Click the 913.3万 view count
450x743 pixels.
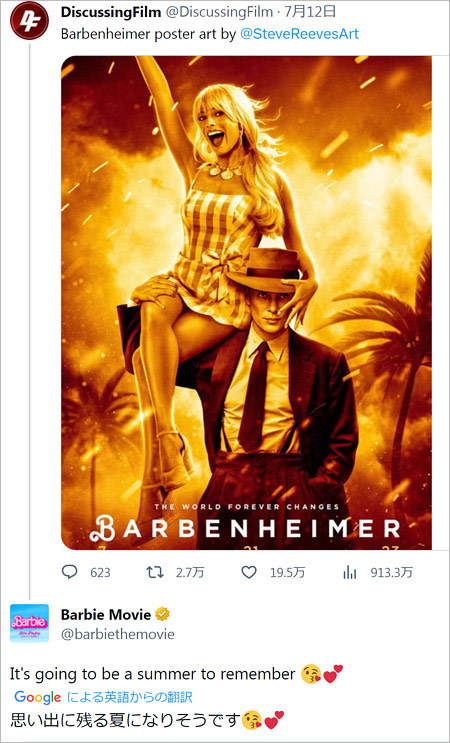(392, 573)
